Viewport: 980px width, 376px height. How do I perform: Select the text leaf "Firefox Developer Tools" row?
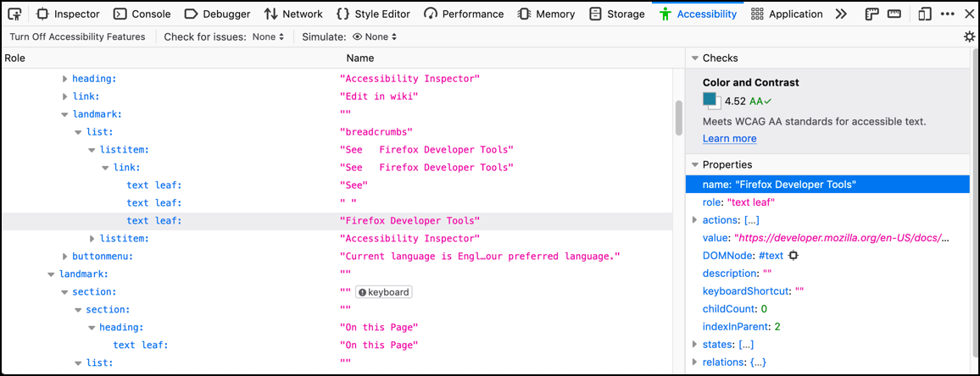[337, 220]
